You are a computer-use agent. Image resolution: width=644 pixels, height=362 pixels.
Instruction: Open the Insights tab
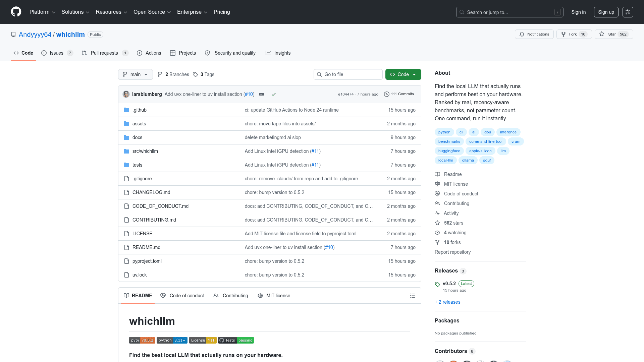click(278, 53)
